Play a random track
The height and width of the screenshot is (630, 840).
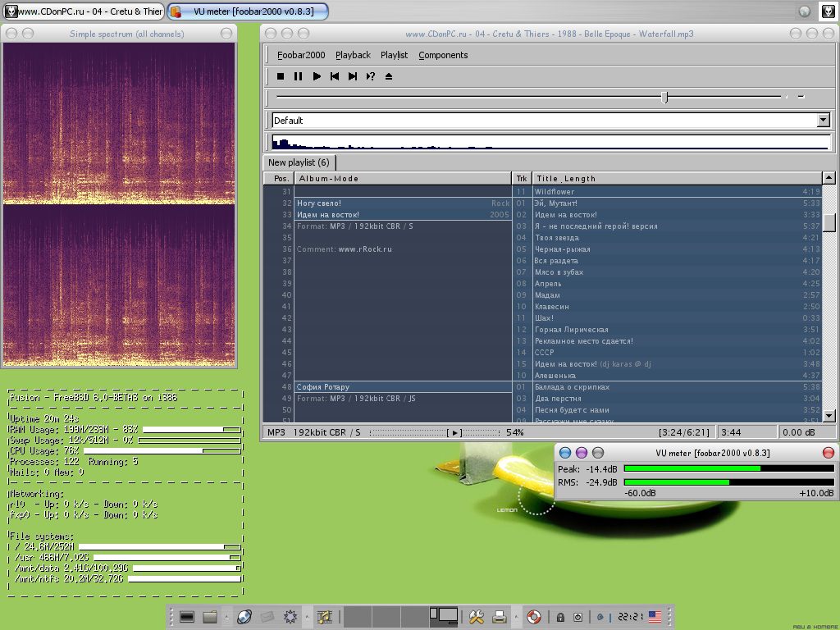coord(371,76)
